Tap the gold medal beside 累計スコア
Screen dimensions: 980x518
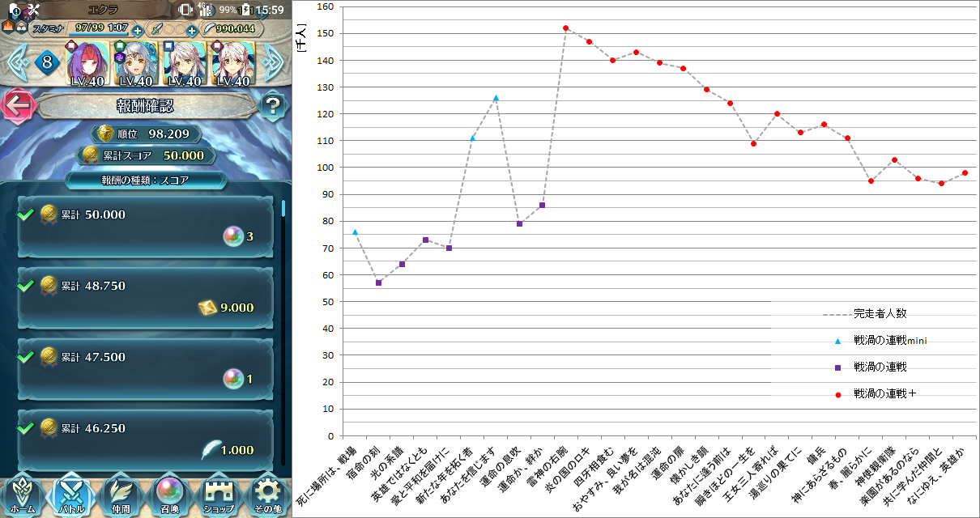point(91,155)
